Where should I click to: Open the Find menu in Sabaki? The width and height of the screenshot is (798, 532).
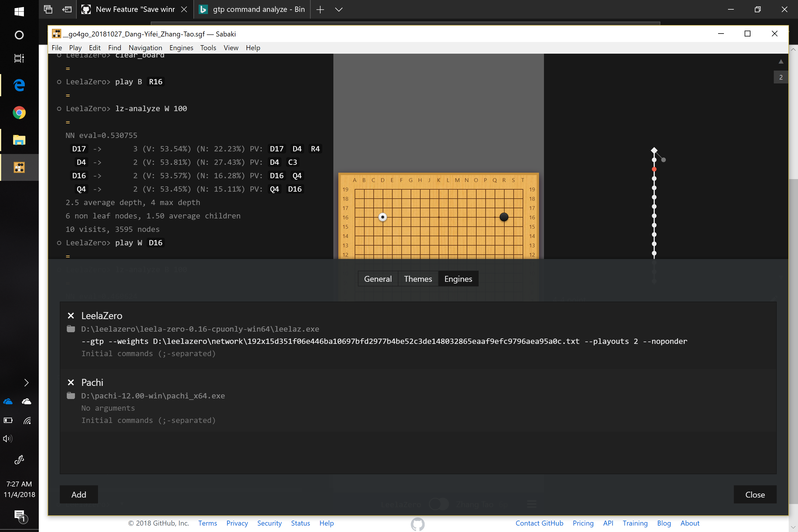click(x=115, y=48)
